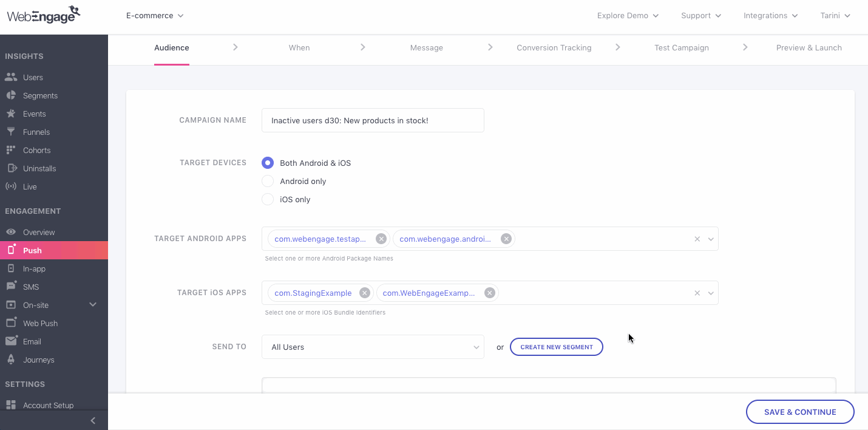Go to the When step tab

[299, 48]
